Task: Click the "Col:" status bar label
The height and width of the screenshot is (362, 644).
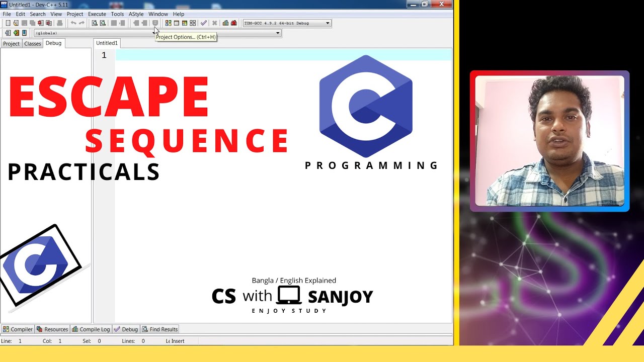Action: click(x=47, y=341)
